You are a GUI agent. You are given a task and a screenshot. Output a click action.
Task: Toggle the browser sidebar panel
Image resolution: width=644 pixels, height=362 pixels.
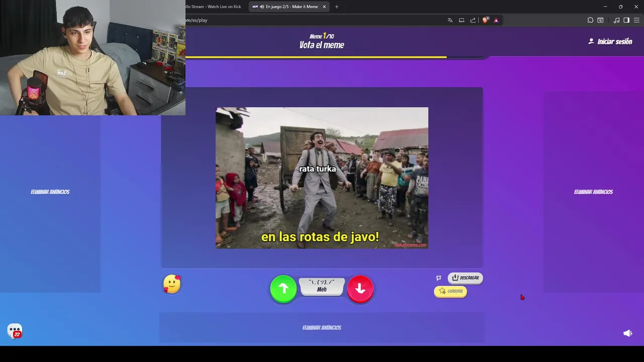626,20
